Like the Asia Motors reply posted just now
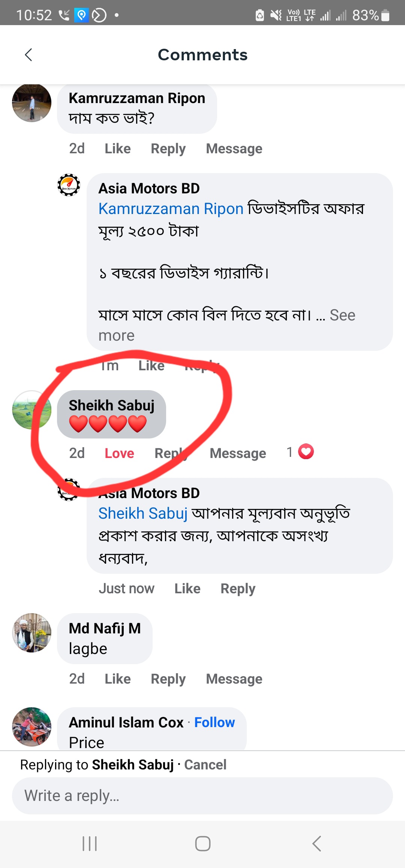 [x=187, y=588]
